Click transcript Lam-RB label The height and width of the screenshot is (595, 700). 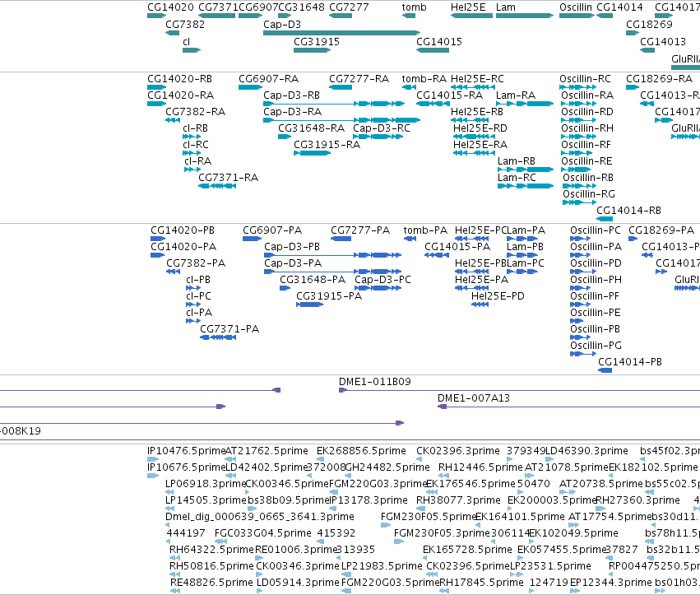click(516, 161)
